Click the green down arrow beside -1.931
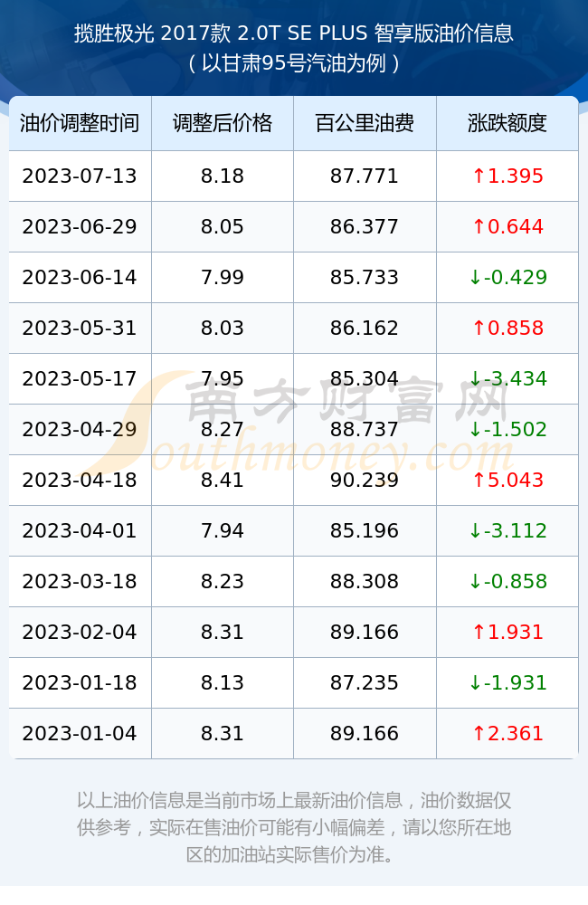This screenshot has height=905, width=588. (x=475, y=682)
